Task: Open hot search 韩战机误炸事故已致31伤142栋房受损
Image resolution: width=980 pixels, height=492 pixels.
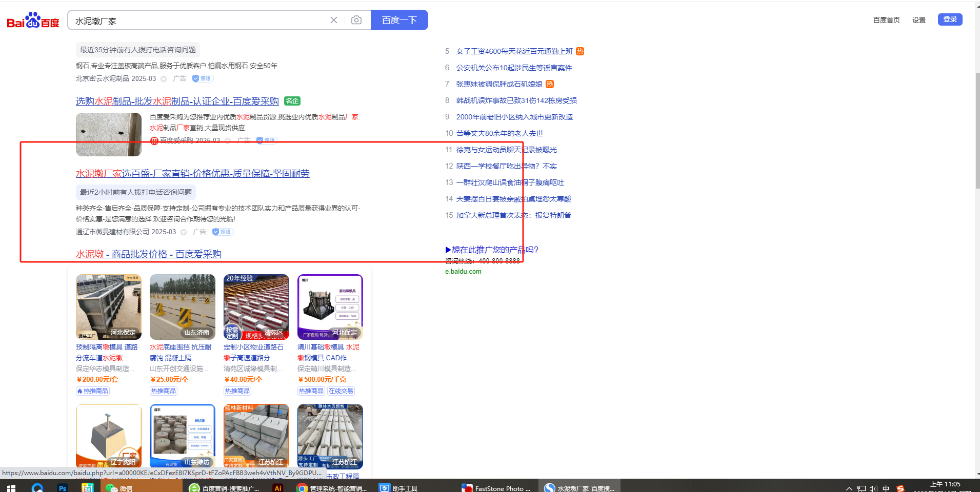Action: tap(516, 100)
